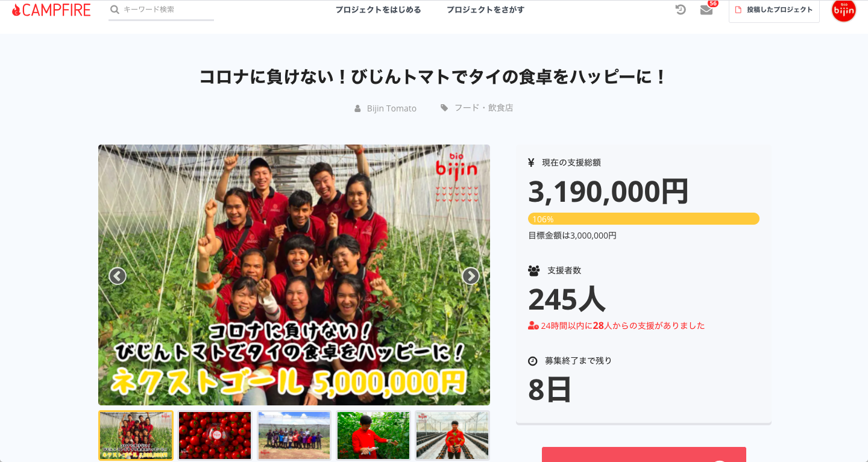Click the tag icon beside フード・飲食店
868x462 pixels.
pos(444,108)
